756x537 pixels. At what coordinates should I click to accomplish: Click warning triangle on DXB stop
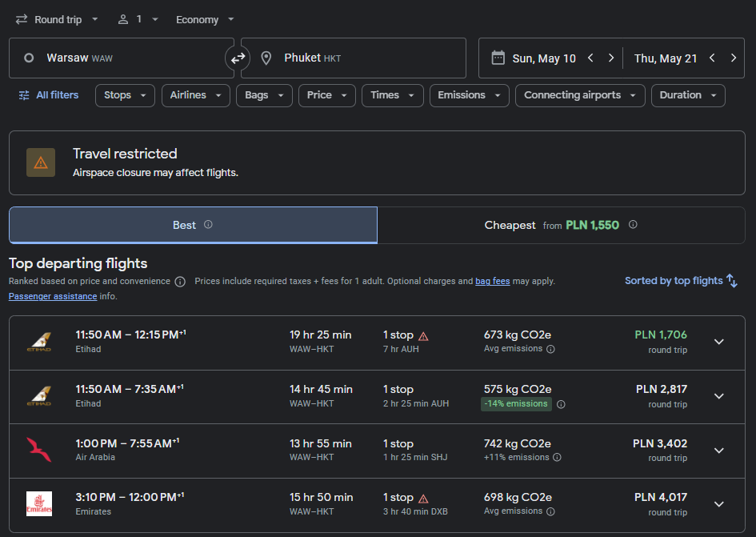[423, 499]
